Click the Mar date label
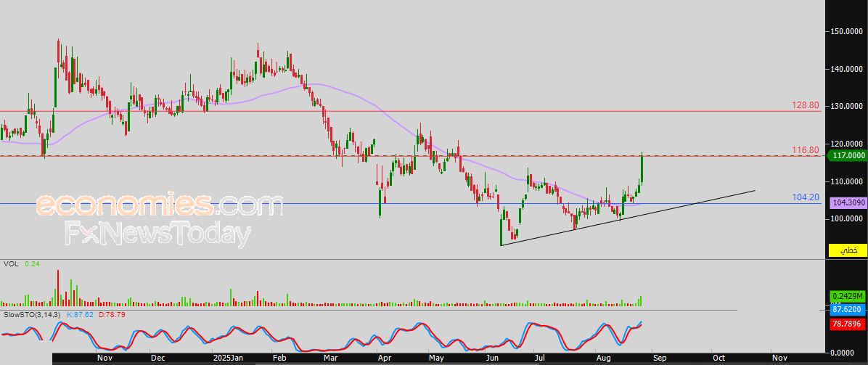Viewport: 868px width, 365px height. click(331, 359)
